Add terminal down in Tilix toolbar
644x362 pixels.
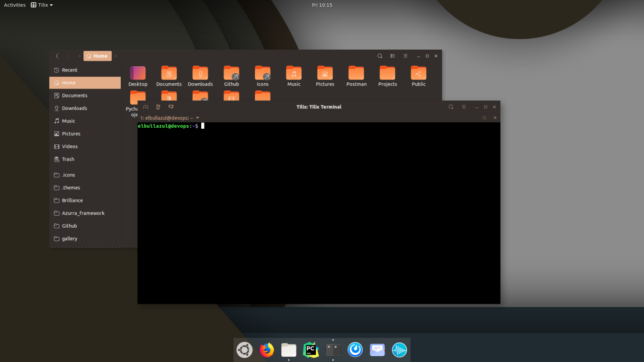click(171, 107)
